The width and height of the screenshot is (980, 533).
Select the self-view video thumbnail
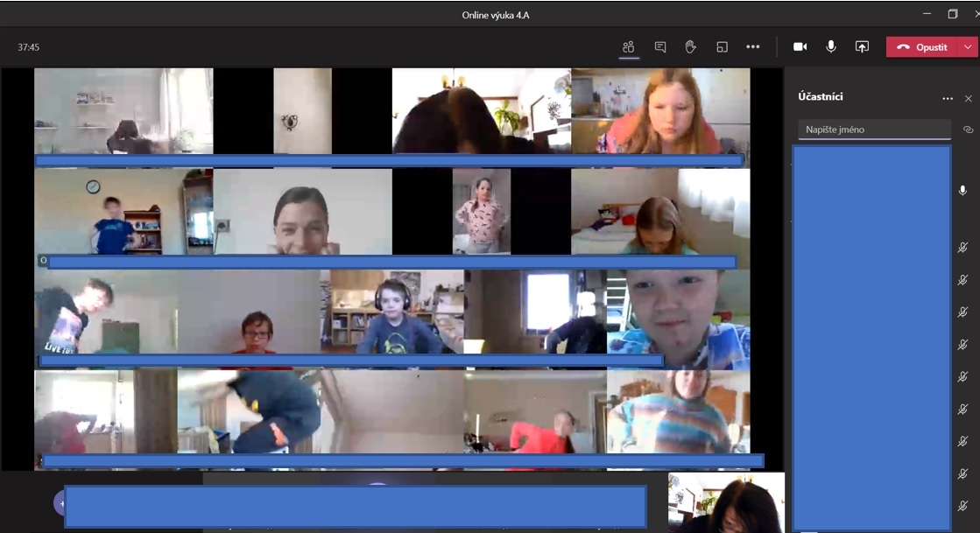[726, 502]
